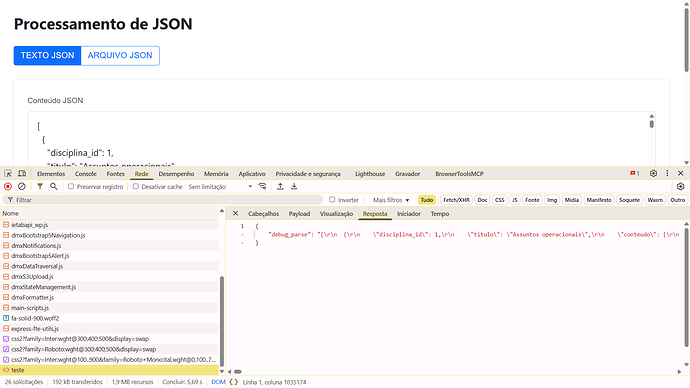Open DevTools settings gear
This screenshot has height=388, width=690.
[x=653, y=174]
